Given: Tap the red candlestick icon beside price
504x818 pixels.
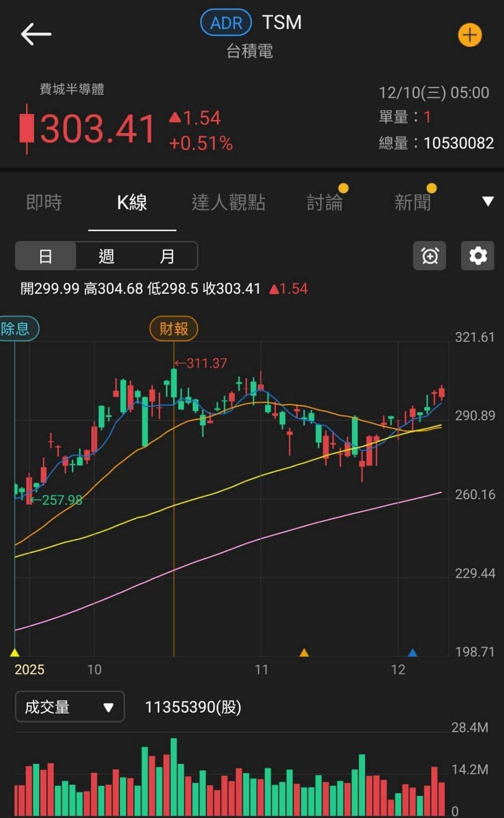Looking at the screenshot, I should tap(27, 129).
